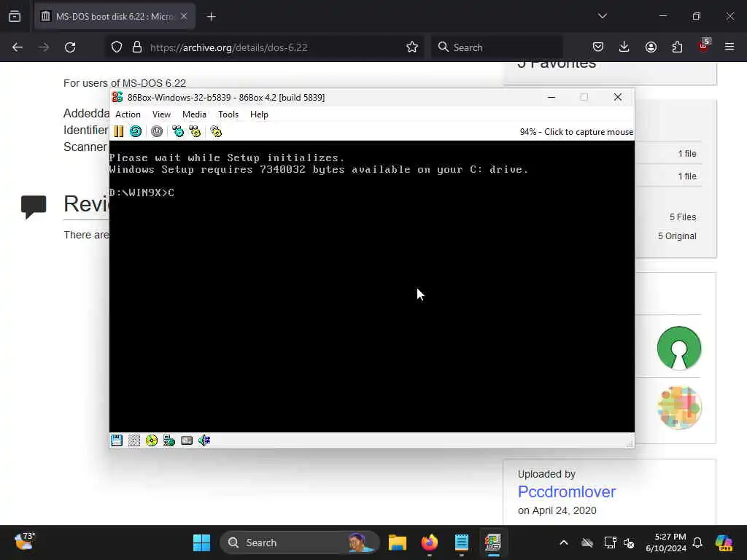Open File Explorer from taskbar

pyautogui.click(x=398, y=542)
